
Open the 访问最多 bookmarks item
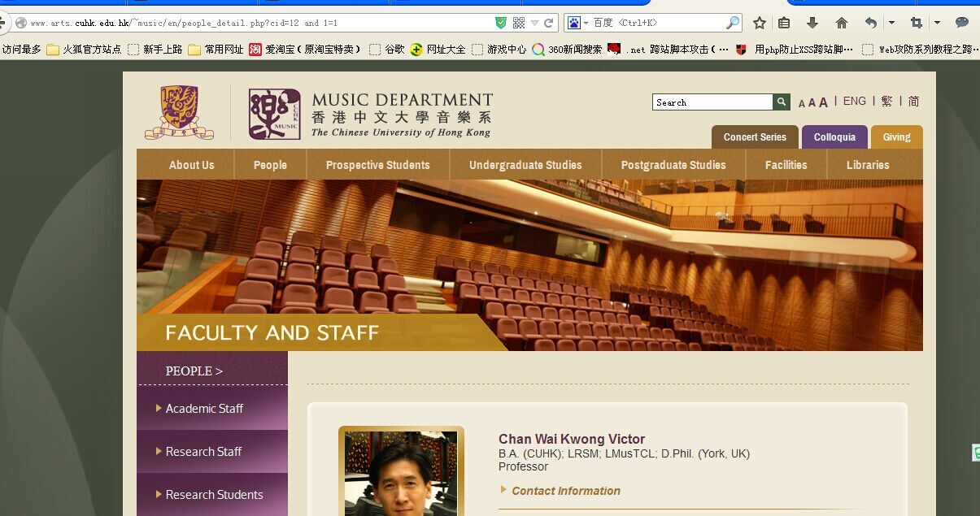21,50
